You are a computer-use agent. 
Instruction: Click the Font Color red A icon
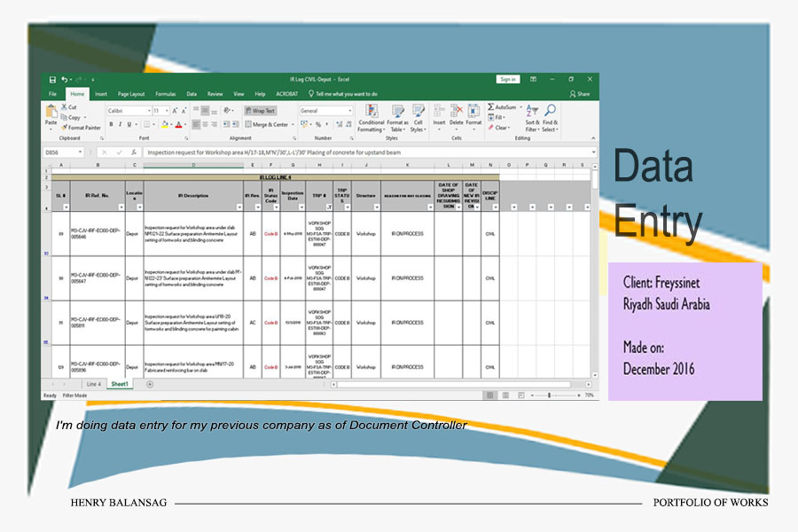pyautogui.click(x=178, y=124)
